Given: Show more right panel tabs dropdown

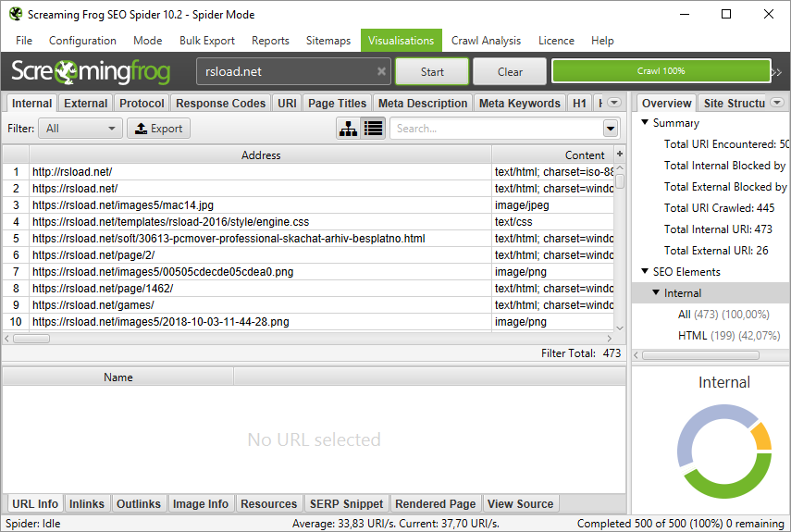Looking at the screenshot, I should 777,103.
